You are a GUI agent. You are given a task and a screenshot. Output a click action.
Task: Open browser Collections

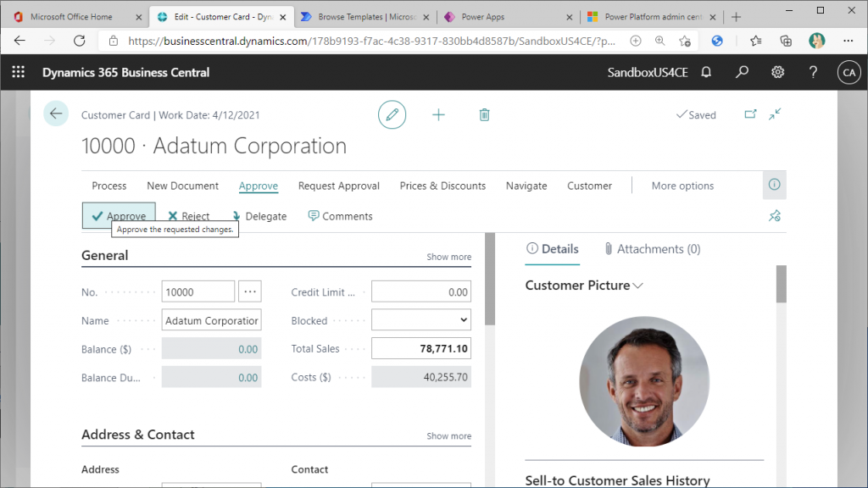click(786, 41)
